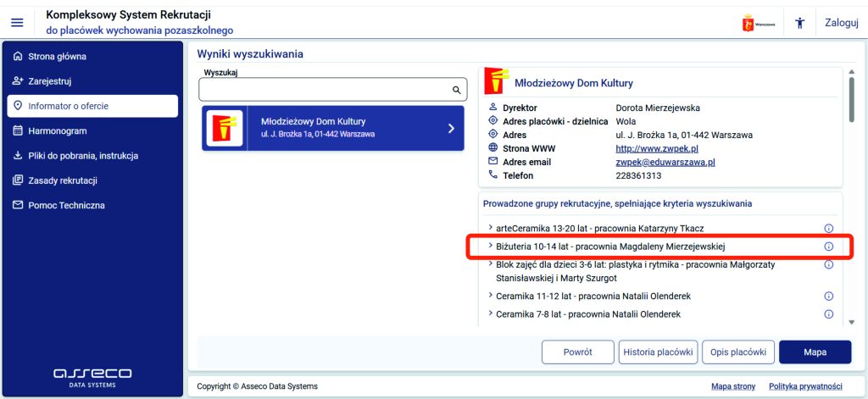Click zwpek@eduwarszawa.pl email link
The height and width of the screenshot is (399, 868).
click(665, 162)
